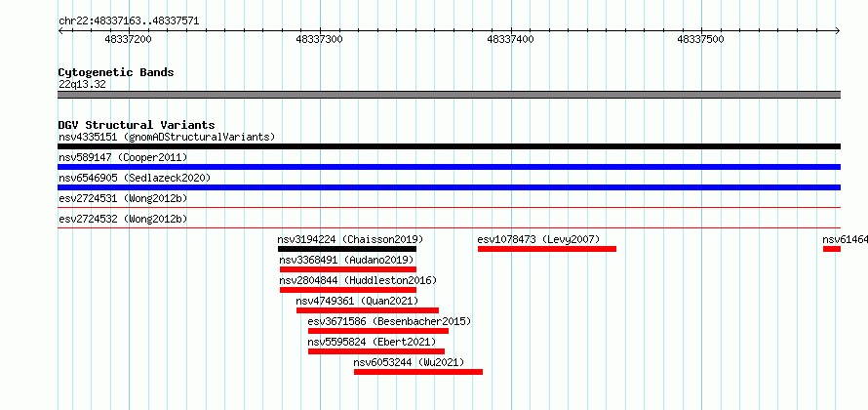Open nsv4335151 (gnomADStructuralVariants) label
The width and height of the screenshot is (868, 410).
click(167, 137)
